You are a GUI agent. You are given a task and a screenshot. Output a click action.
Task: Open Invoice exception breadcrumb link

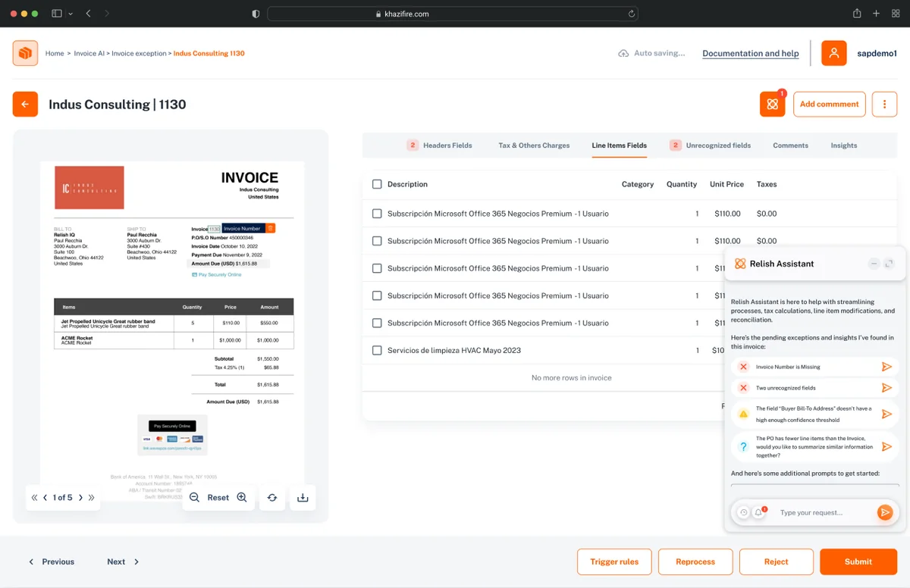click(139, 54)
